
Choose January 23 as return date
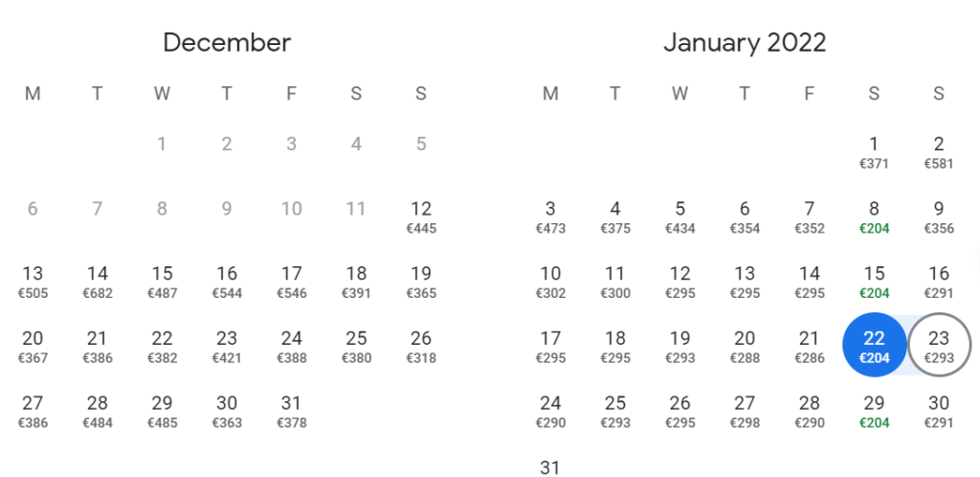[x=939, y=345]
